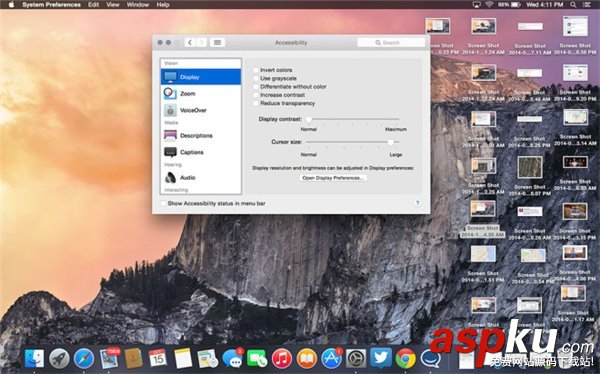The height and width of the screenshot is (374, 600).
Task: Click Open Display Preferences button
Action: click(x=333, y=178)
